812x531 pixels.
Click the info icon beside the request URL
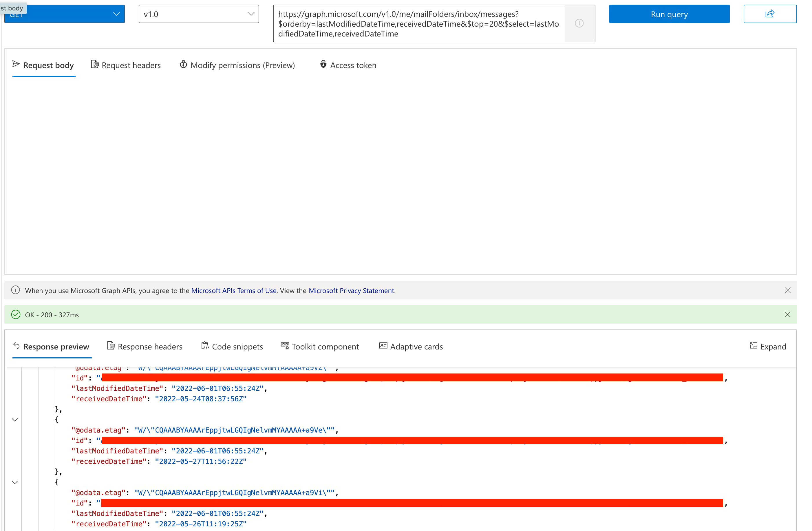pyautogui.click(x=579, y=23)
